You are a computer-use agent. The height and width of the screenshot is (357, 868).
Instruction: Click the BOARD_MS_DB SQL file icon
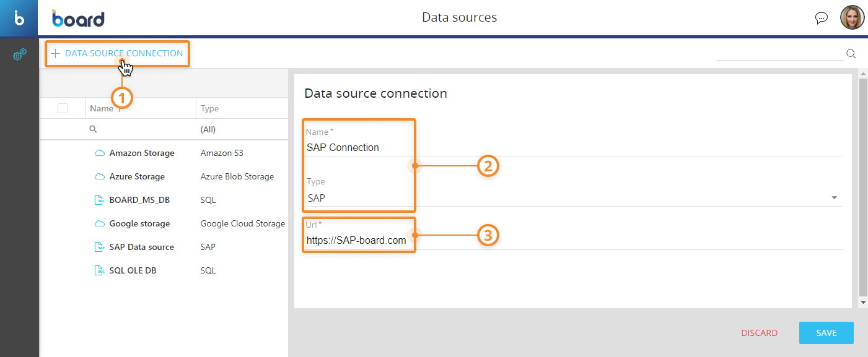click(99, 200)
